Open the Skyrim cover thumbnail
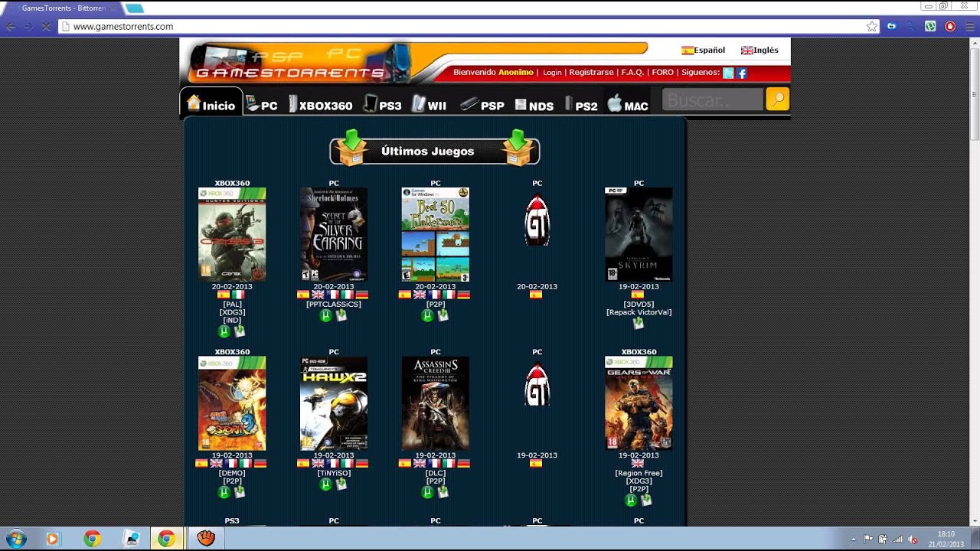The height and width of the screenshot is (551, 980). (x=639, y=234)
